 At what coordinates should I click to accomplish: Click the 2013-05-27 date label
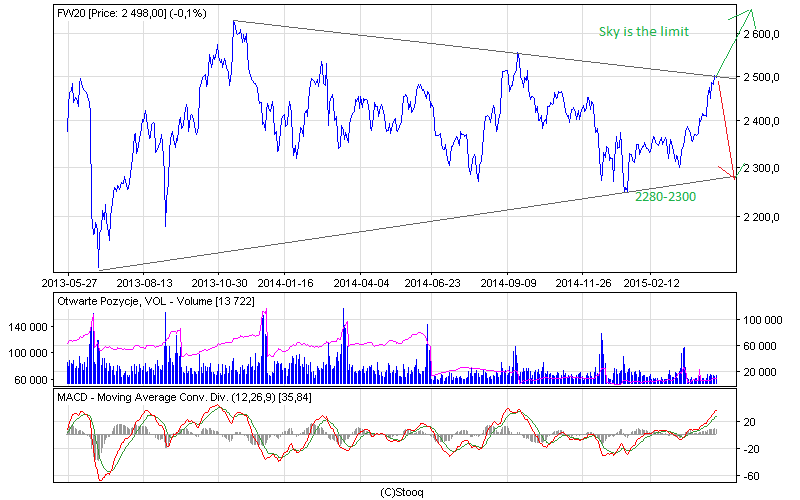click(x=69, y=283)
